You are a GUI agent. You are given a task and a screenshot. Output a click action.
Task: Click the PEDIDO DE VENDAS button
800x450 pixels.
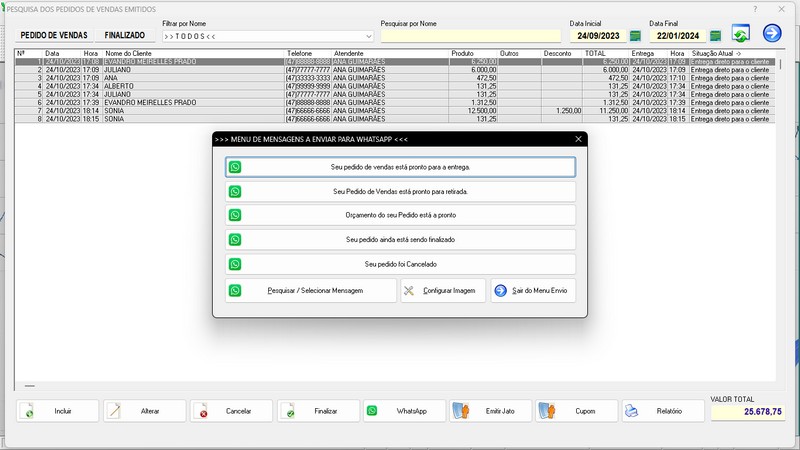tap(54, 35)
